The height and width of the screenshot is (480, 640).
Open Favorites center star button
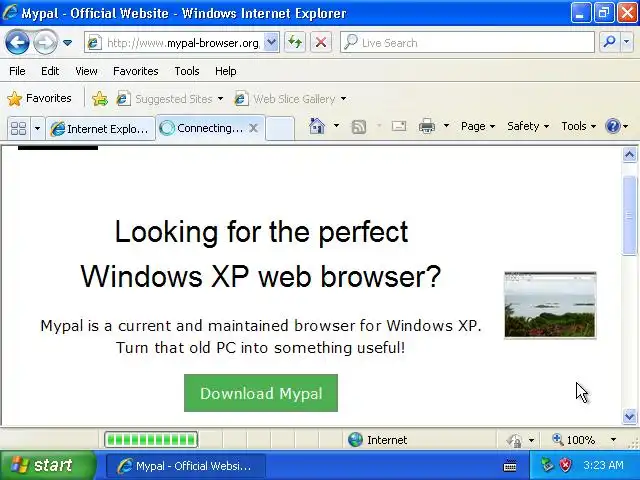[x=39, y=98]
